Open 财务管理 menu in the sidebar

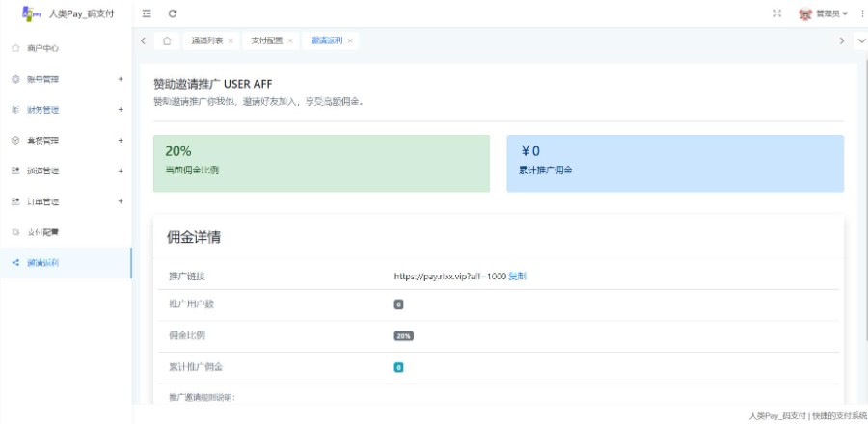click(66, 110)
